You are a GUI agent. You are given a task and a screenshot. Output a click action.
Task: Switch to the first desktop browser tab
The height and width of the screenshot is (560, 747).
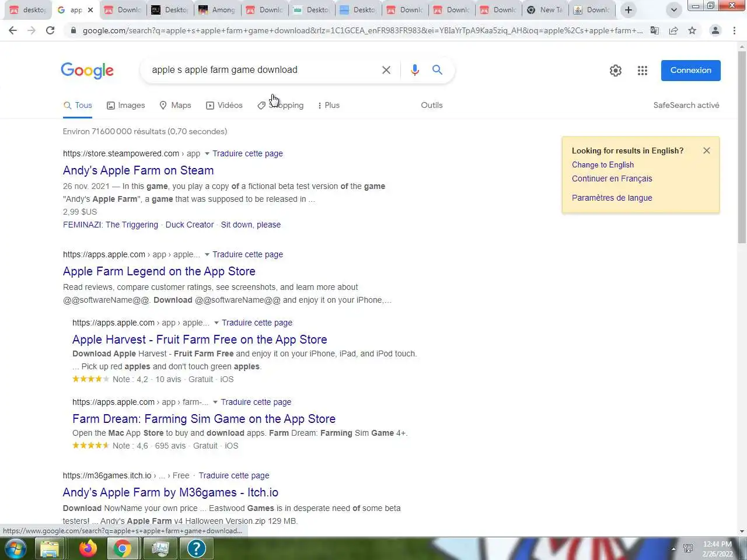[27, 10]
